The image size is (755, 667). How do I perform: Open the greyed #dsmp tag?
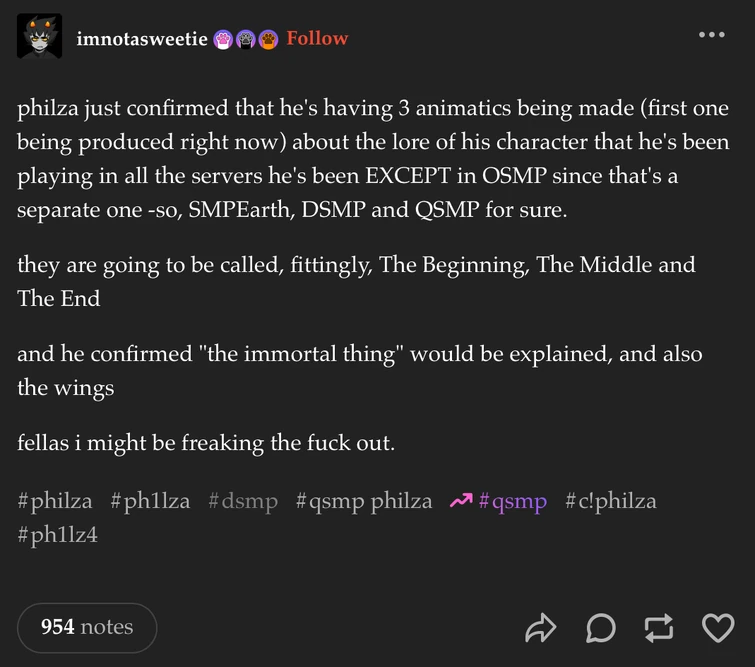point(243,501)
